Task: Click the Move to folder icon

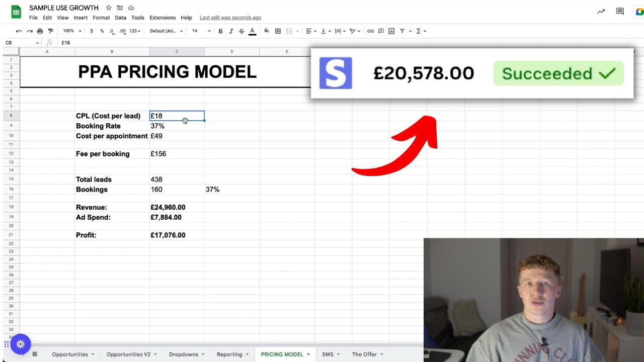Action: point(120,8)
